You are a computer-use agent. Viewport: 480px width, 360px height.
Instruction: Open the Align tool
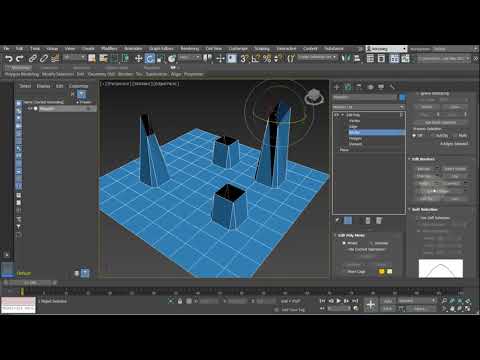[357, 59]
